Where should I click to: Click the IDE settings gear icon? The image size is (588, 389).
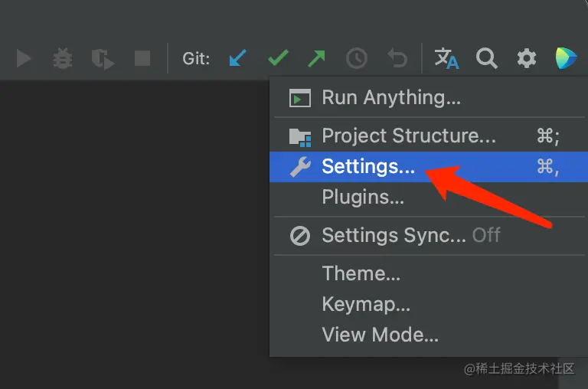pos(527,58)
